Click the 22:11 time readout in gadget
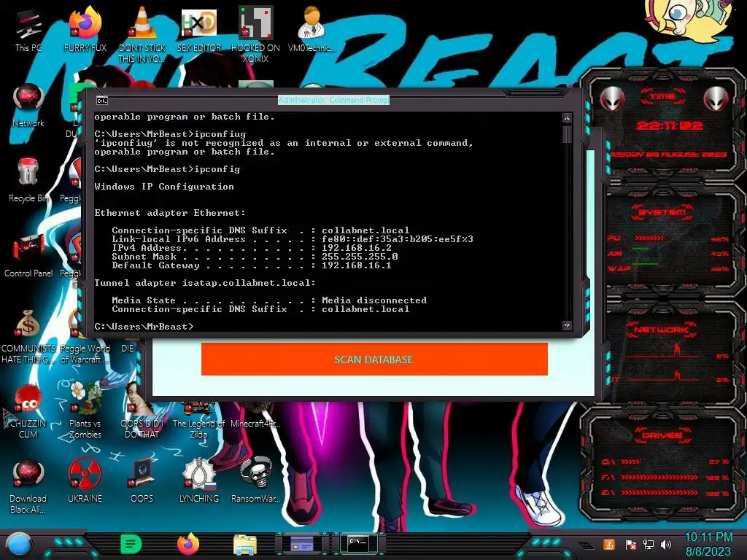Screen dimensions: 747x560 coord(670,125)
